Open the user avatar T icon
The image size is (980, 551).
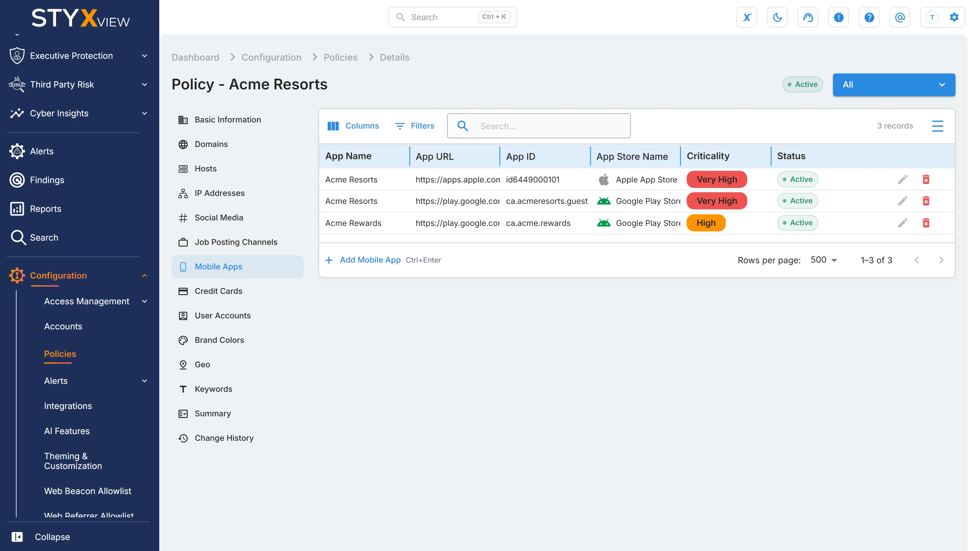(x=932, y=17)
